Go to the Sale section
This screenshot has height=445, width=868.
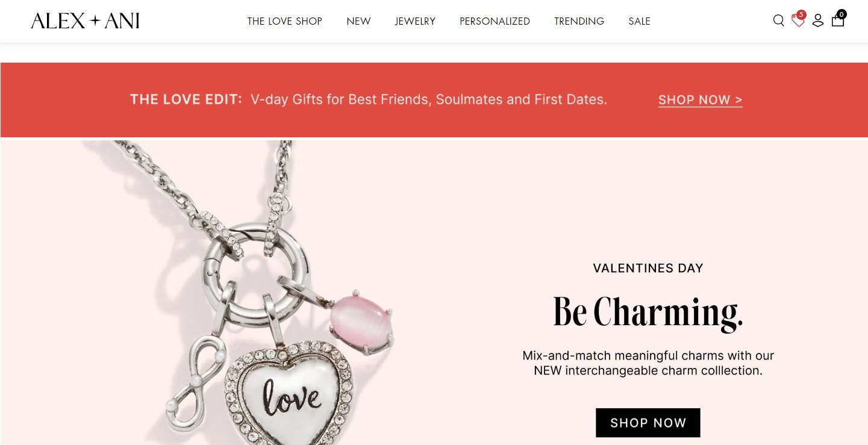(x=639, y=21)
